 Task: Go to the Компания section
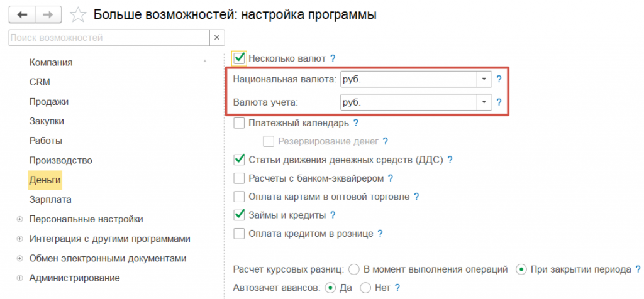pos(51,62)
